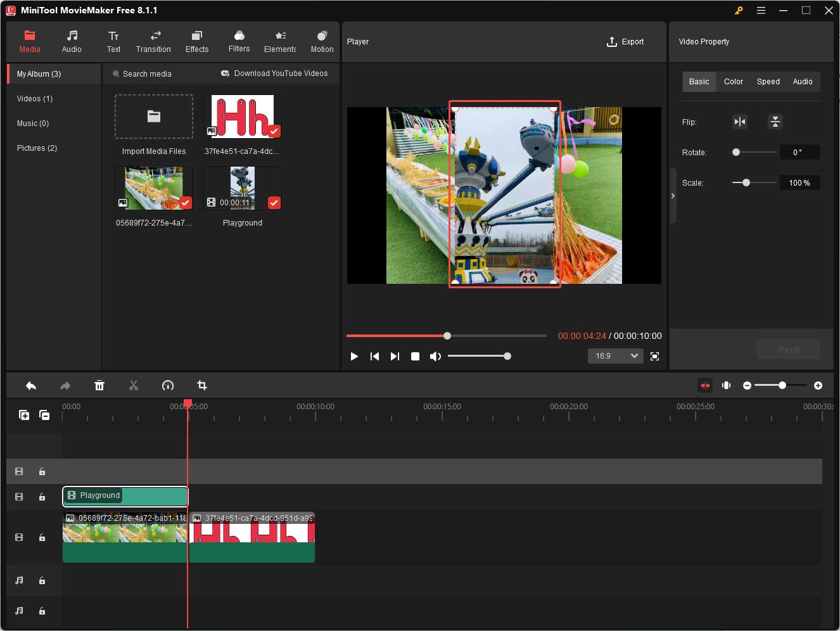Select the Split scissors tool
This screenshot has width=840, height=631.
point(134,385)
